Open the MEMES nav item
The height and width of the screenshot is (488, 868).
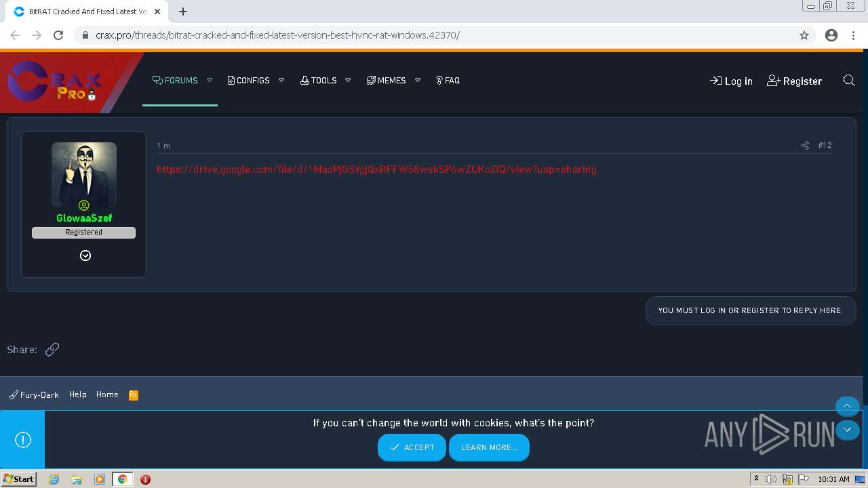point(386,80)
